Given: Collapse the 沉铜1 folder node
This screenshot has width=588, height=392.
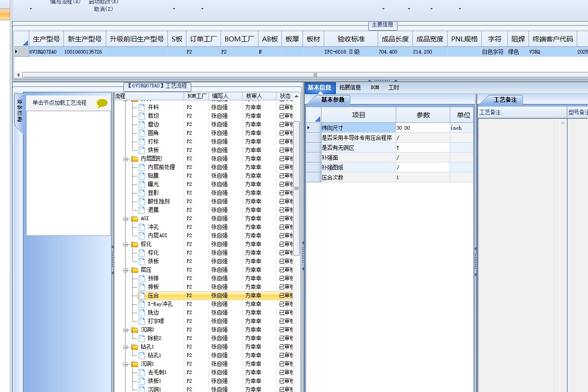Looking at the screenshot, I should [126, 364].
